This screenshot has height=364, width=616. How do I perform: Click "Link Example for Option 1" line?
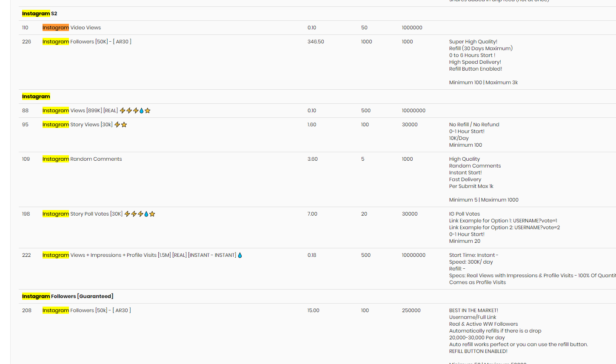503,221
